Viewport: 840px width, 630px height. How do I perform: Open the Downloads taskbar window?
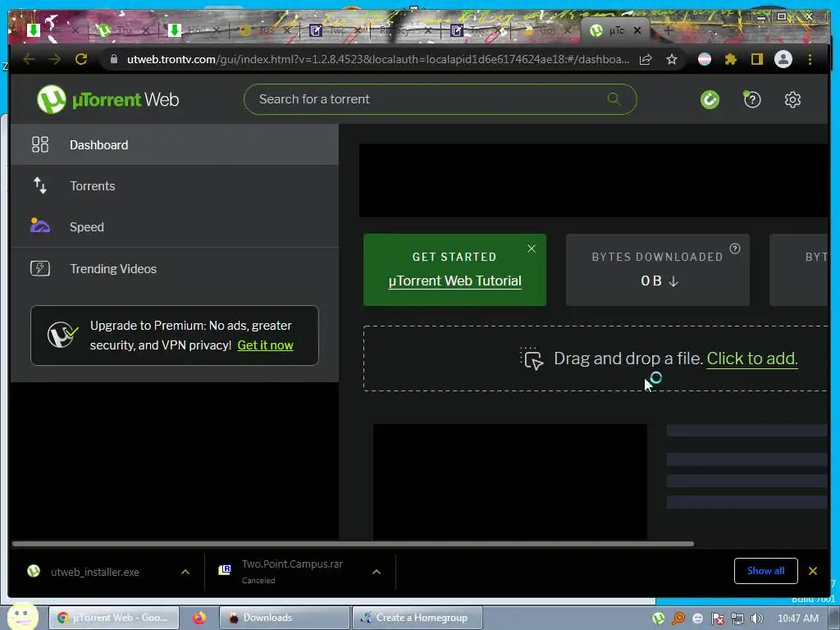click(x=285, y=618)
